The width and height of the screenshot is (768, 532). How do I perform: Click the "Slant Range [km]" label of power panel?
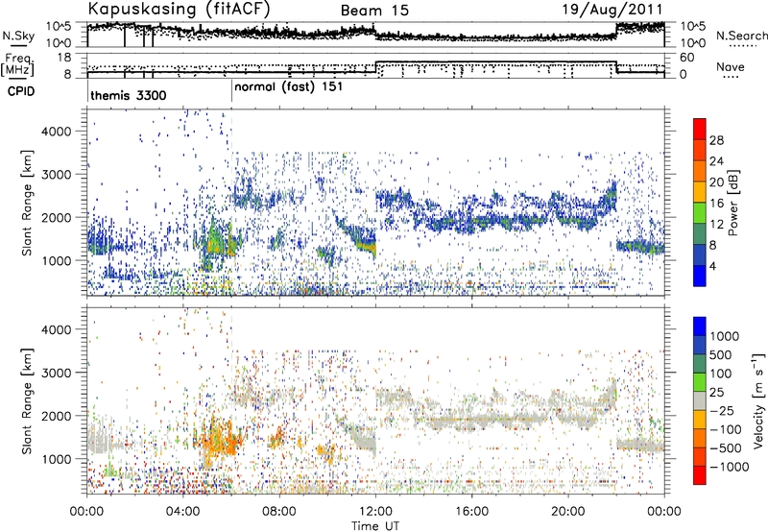click(x=27, y=203)
